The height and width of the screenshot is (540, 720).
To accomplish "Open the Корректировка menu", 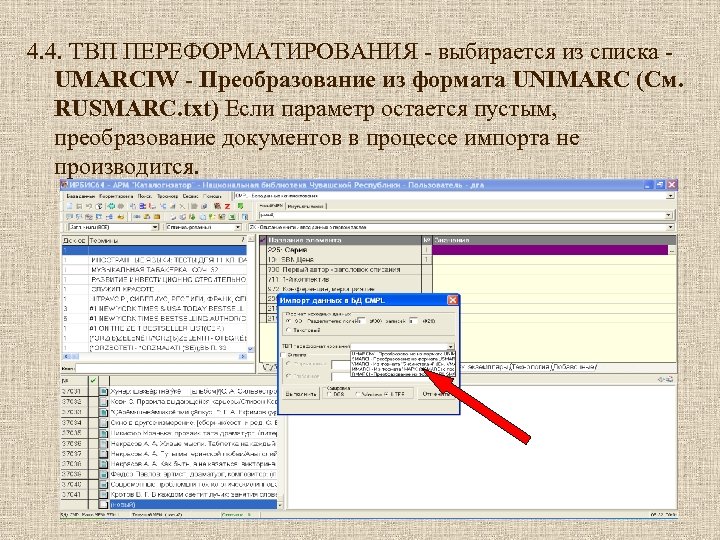I will pos(116,196).
